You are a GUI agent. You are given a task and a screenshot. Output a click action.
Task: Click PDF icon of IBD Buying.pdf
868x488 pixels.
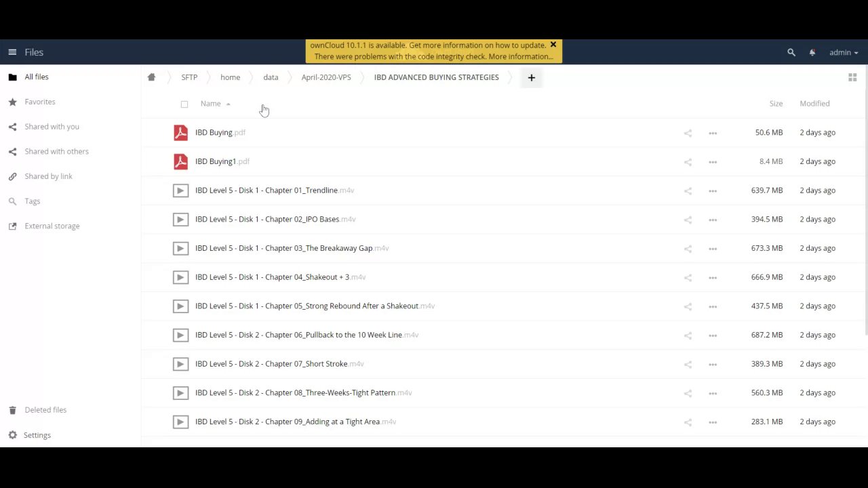point(180,133)
